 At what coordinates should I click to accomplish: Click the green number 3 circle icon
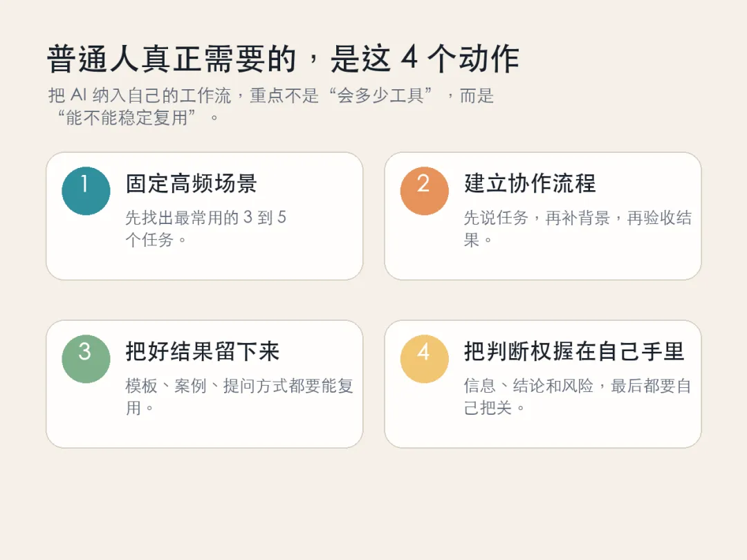tap(86, 359)
